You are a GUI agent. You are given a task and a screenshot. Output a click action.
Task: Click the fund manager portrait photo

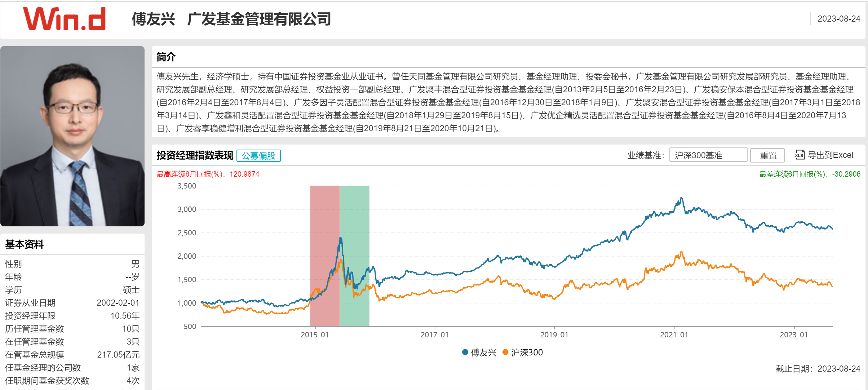[x=72, y=136]
